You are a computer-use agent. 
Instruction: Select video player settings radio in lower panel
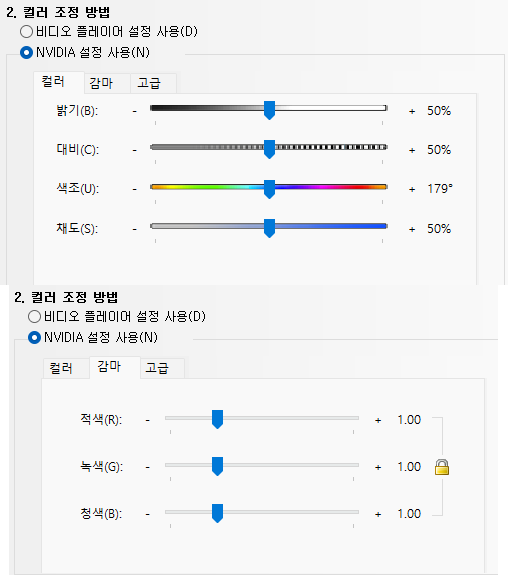[x=34, y=316]
